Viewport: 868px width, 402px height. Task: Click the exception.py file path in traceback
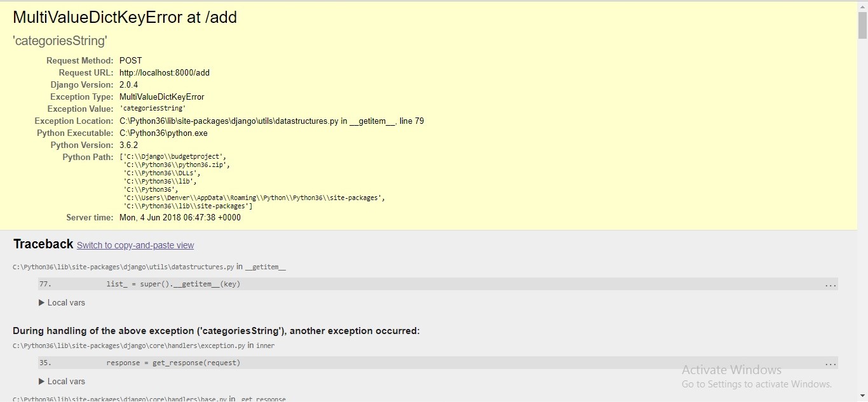[129, 346]
